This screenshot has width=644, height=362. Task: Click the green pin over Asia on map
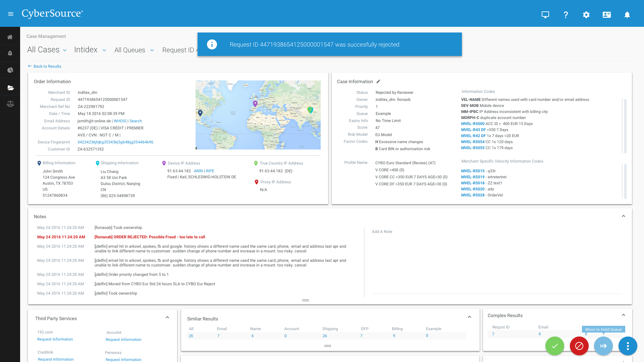[x=310, y=110]
